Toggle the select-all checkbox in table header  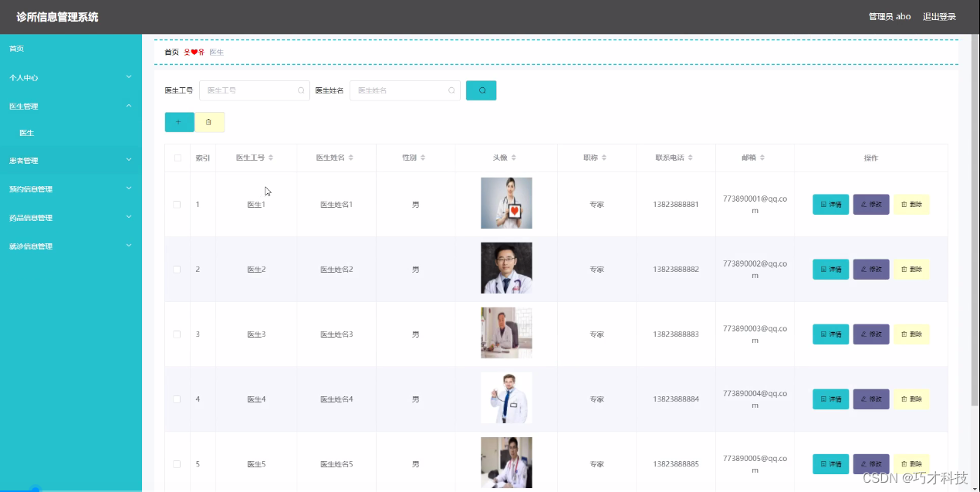tap(177, 158)
